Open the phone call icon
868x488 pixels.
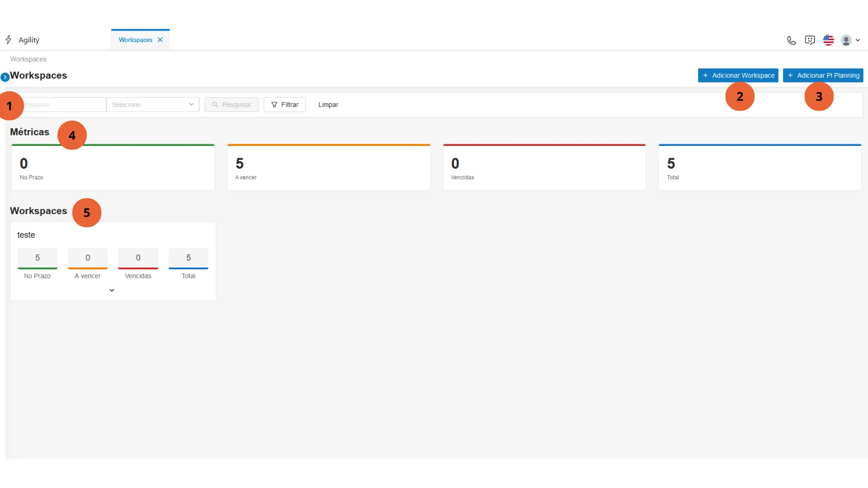(791, 40)
